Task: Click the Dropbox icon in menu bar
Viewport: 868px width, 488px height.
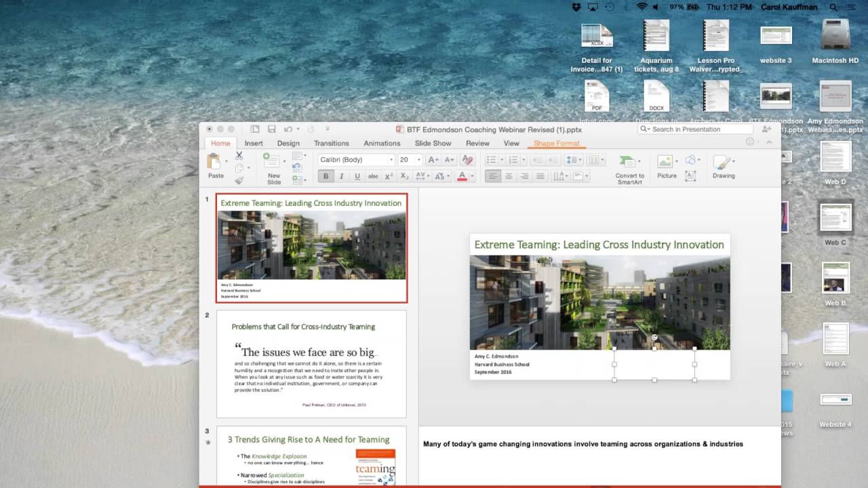Action: tap(576, 7)
